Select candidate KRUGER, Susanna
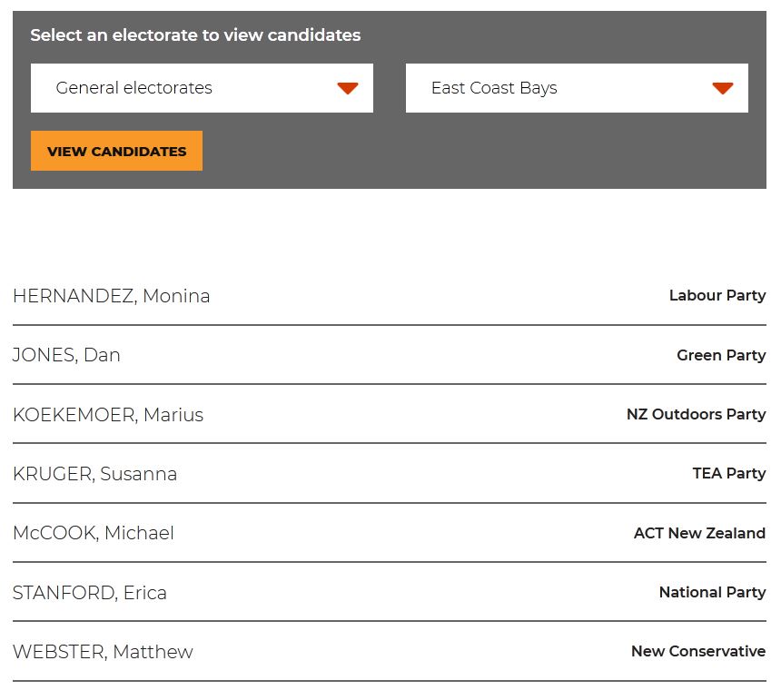Viewport: 781px width, 700px height. pyautogui.click(x=95, y=474)
